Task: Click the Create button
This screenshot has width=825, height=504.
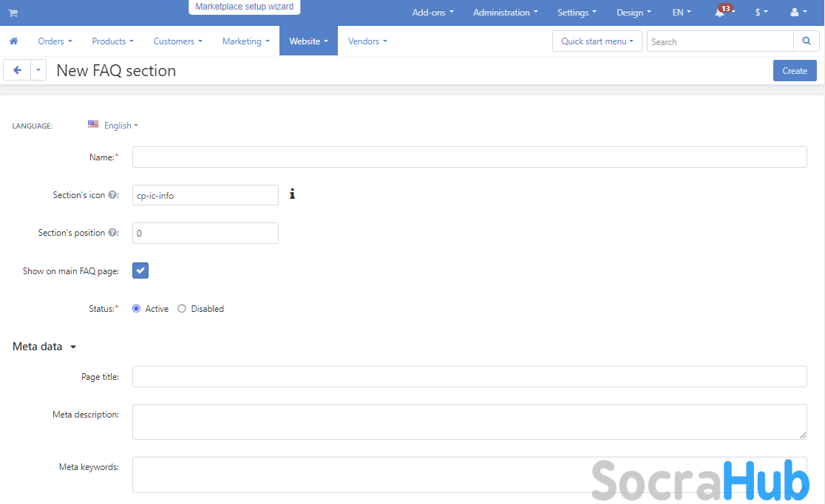Action: [x=795, y=71]
